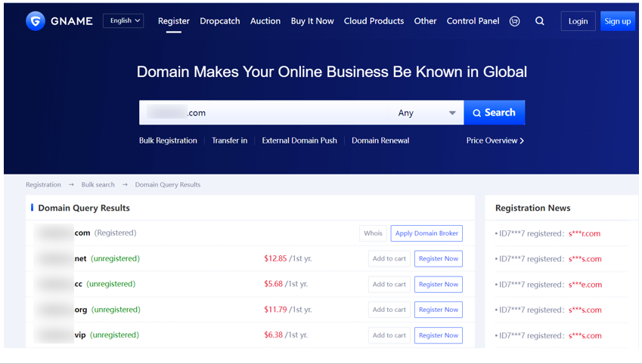642x364 pixels.
Task: Click the Sign up button
Action: pyautogui.click(x=618, y=21)
